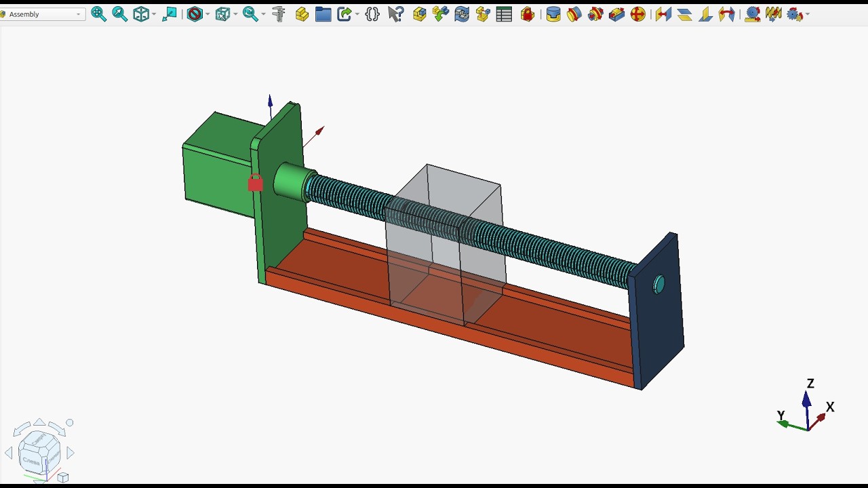Click the yellow sphere center constraint icon
Image resolution: width=868 pixels, height=488 pixels.
(638, 14)
